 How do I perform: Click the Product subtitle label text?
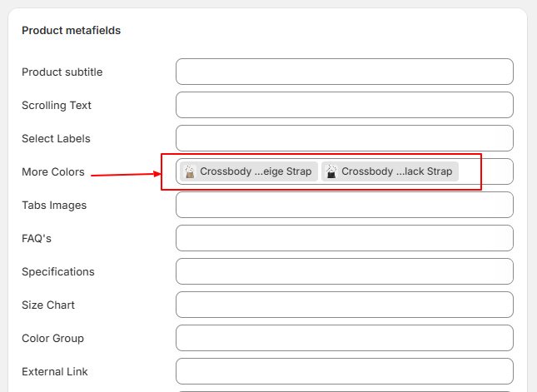[x=62, y=72]
